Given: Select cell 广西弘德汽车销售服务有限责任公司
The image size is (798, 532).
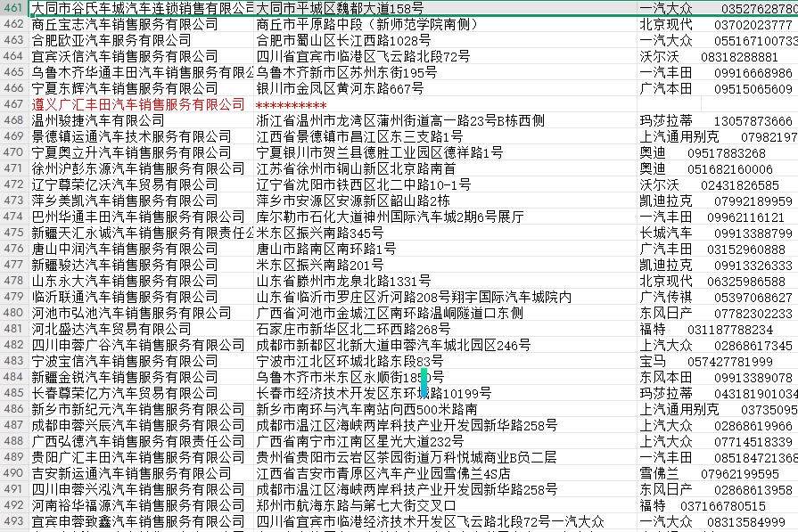Looking at the screenshot, I should coord(142,441).
